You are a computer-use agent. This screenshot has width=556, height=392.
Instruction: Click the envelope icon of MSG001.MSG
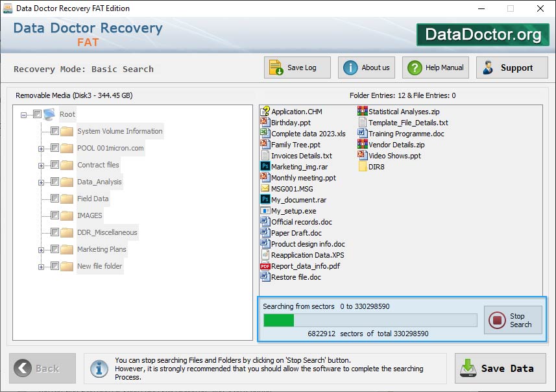265,188
